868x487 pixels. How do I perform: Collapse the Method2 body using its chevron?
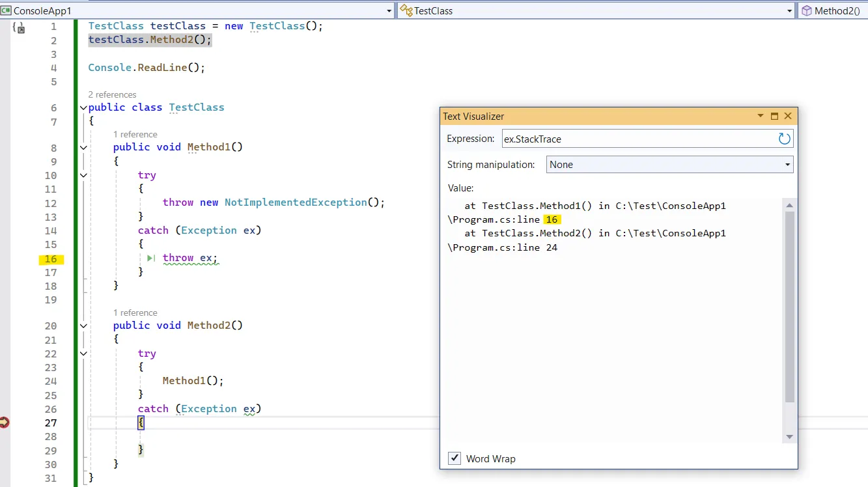(x=83, y=326)
